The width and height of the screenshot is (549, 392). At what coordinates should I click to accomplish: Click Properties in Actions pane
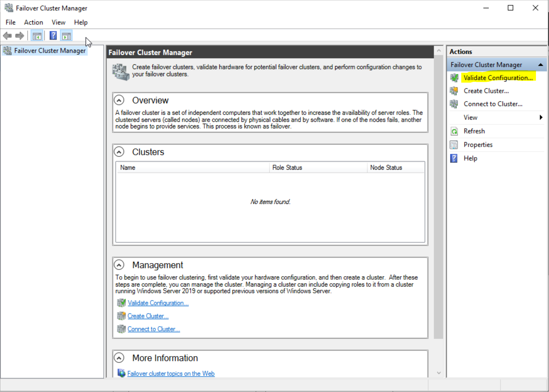pos(478,145)
